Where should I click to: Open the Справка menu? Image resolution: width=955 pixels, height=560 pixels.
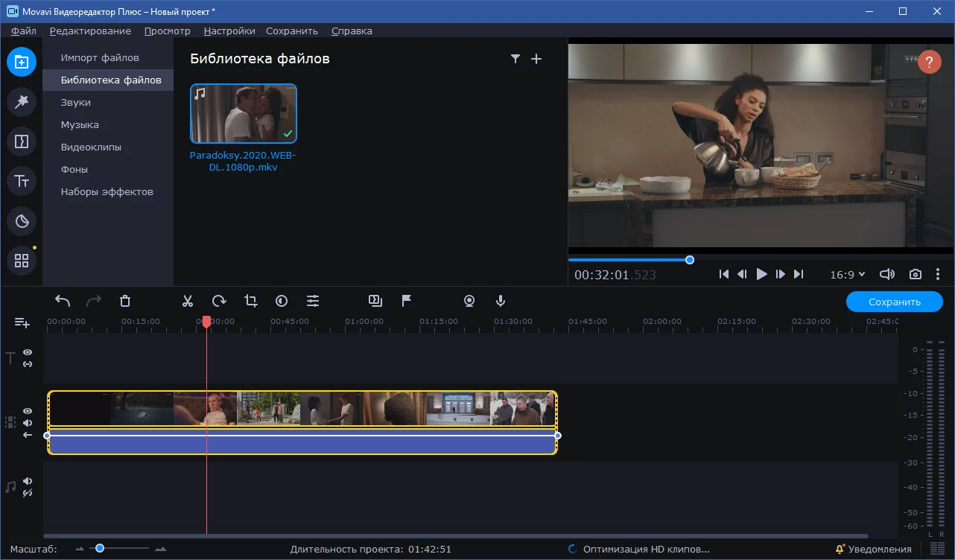[352, 31]
